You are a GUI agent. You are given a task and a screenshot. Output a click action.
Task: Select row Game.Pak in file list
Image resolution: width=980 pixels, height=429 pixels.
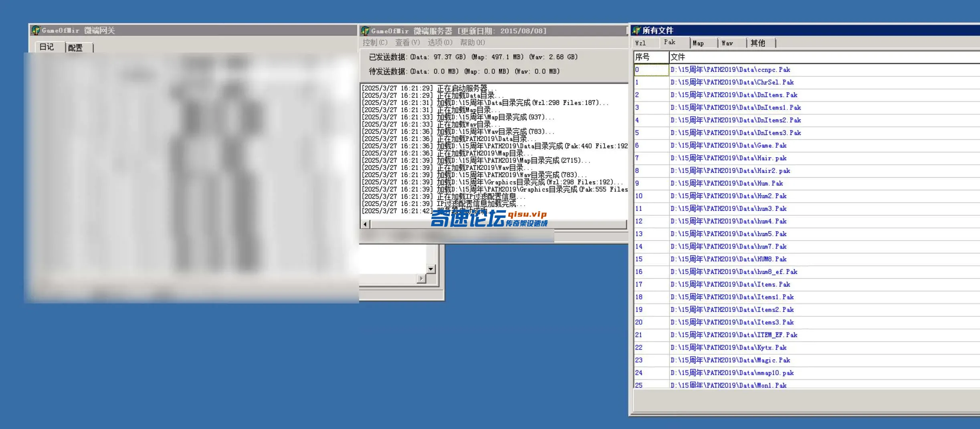tap(807, 146)
